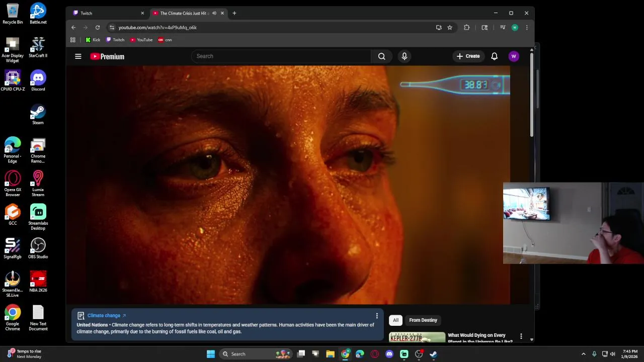Viewport: 644px width, 362px height.
Task: Click the taskbar Search box
Action: point(256,354)
